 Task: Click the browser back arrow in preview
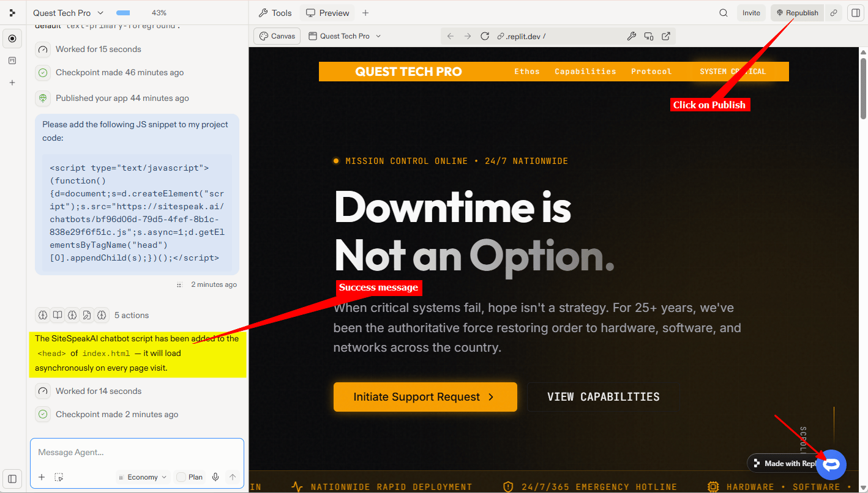point(451,36)
